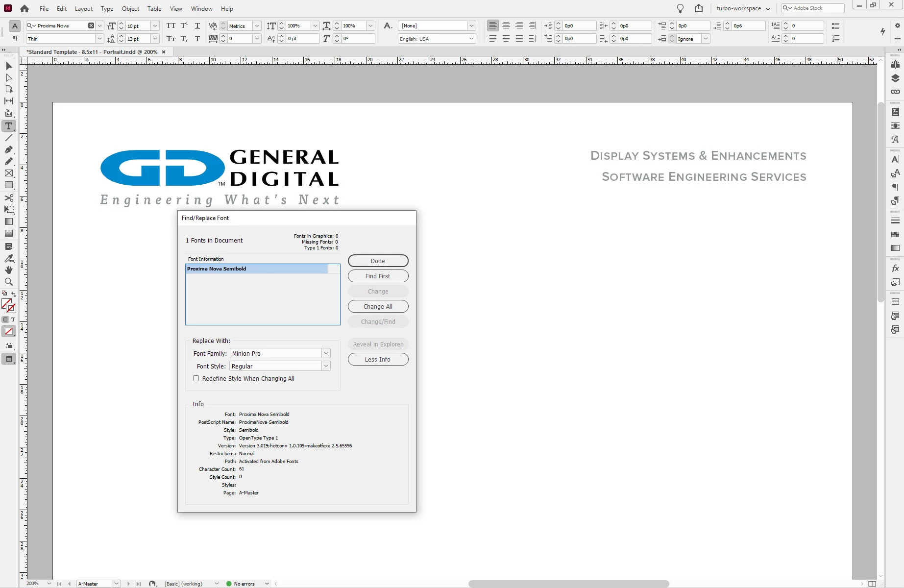
Task: Toggle Strikethrough formatting
Action: 197,39
